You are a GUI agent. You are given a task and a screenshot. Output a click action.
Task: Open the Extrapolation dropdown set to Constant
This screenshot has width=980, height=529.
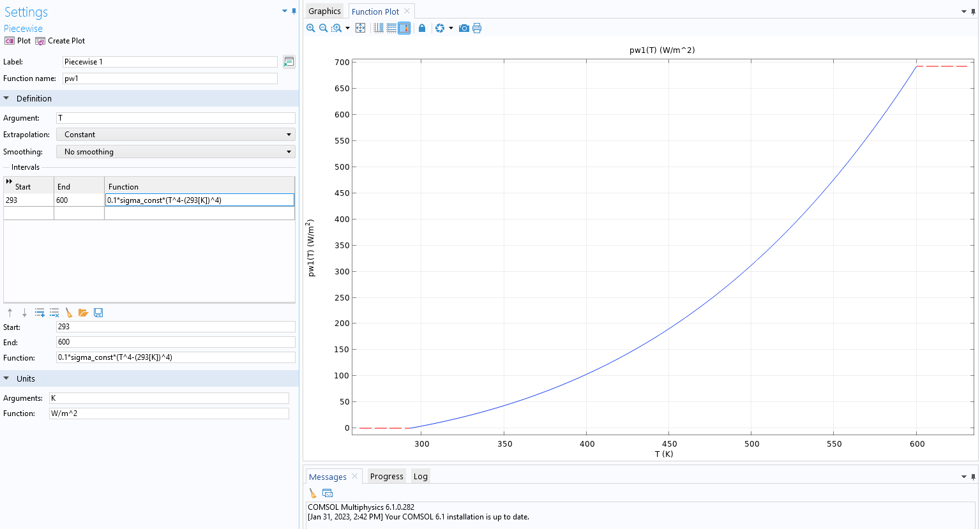(175, 135)
